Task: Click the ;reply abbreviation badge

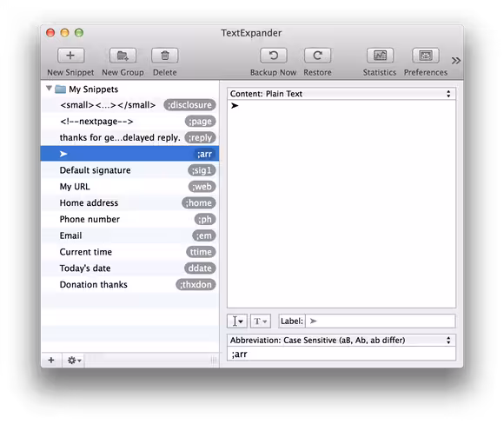Action: [200, 138]
